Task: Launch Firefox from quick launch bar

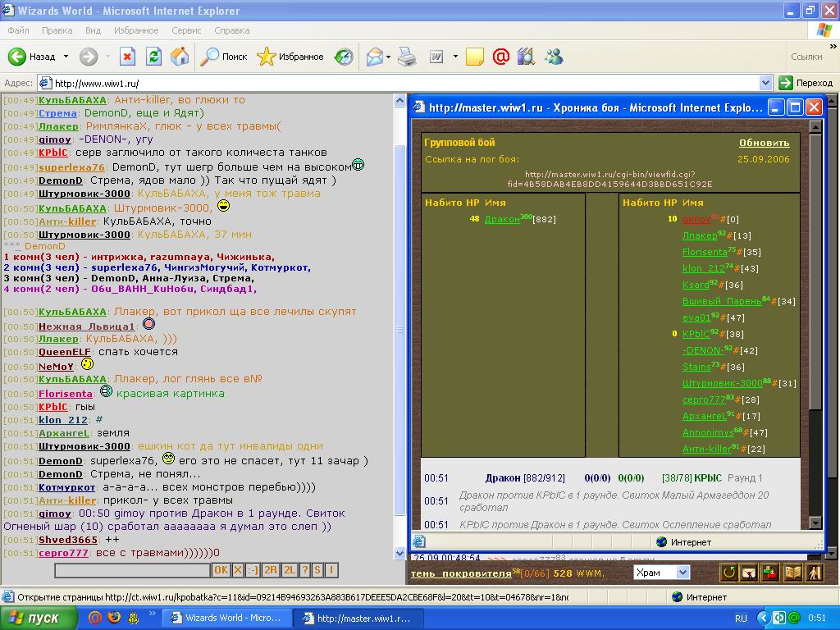Action: (114, 618)
